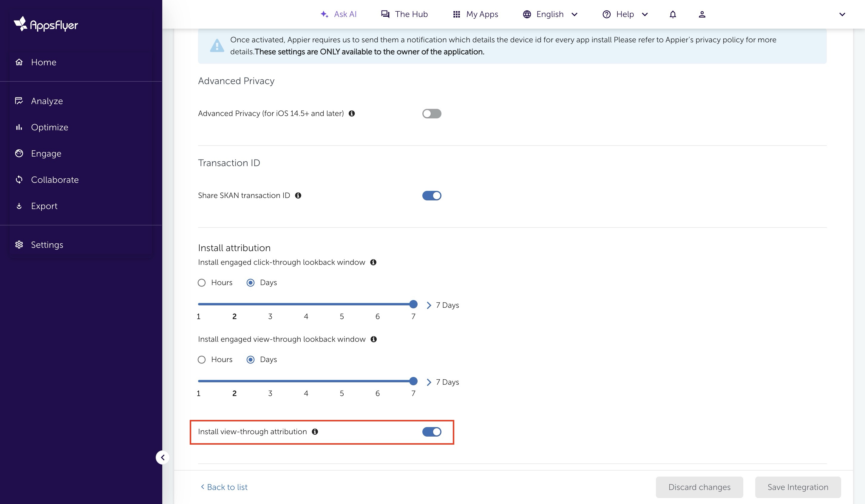
Task: Collapse the sidebar with the arrow button
Action: point(163,457)
